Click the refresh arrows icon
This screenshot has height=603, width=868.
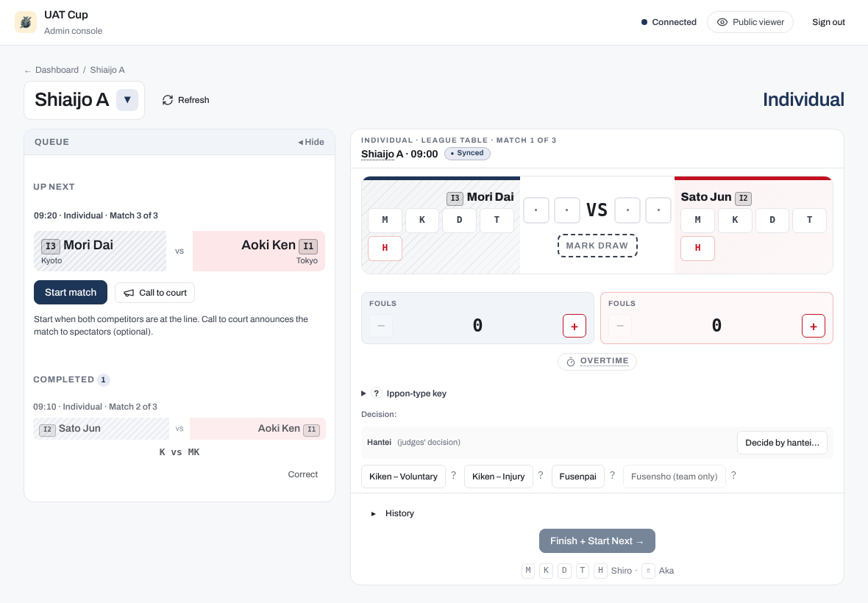click(x=168, y=100)
